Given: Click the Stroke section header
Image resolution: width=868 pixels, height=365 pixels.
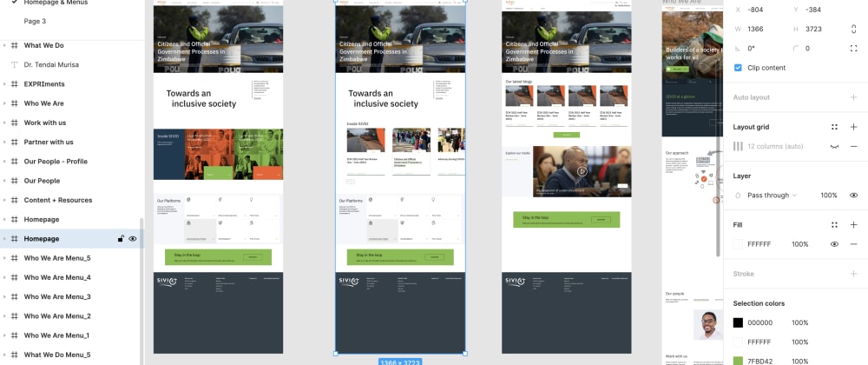Looking at the screenshot, I should tap(744, 274).
